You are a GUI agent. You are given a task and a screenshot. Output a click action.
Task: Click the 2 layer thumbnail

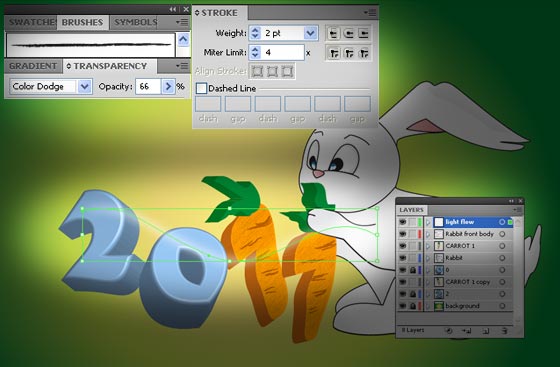(x=439, y=294)
